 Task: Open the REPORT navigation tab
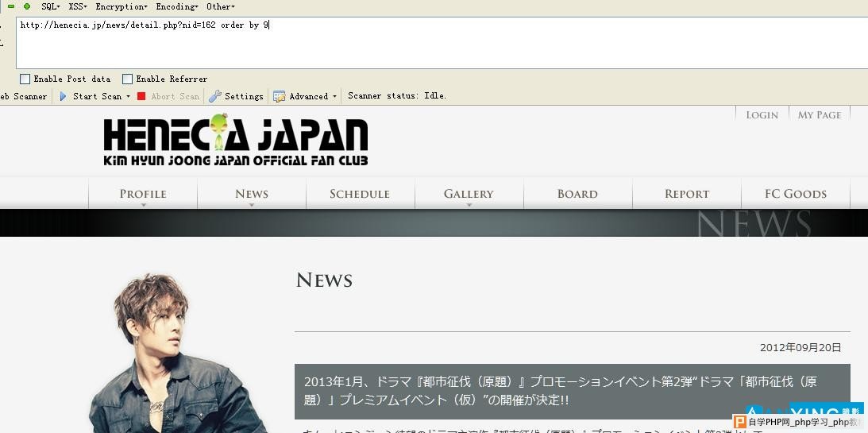686,194
